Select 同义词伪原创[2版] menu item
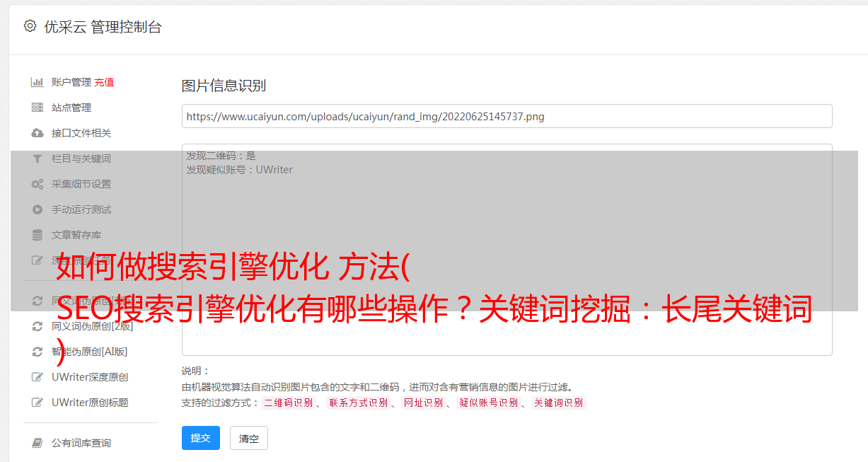 [x=92, y=326]
